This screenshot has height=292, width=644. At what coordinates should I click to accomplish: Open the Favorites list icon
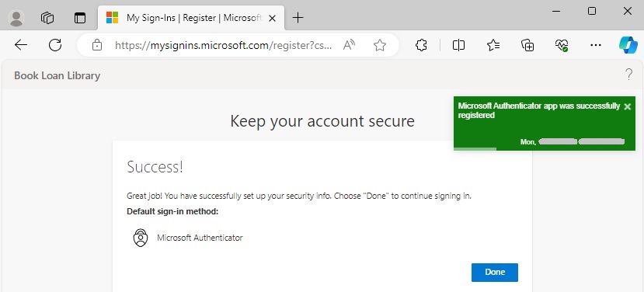pos(493,45)
